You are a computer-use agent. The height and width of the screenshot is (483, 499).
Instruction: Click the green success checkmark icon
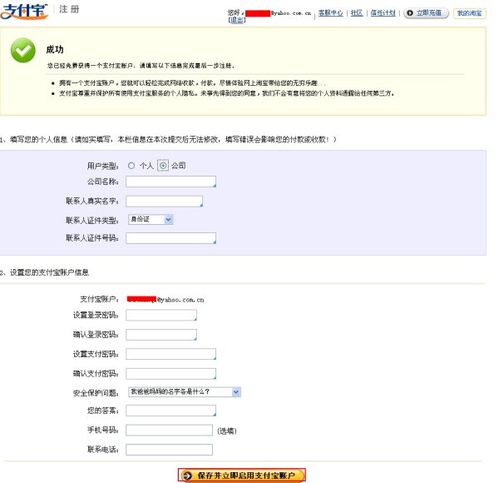click(x=23, y=50)
